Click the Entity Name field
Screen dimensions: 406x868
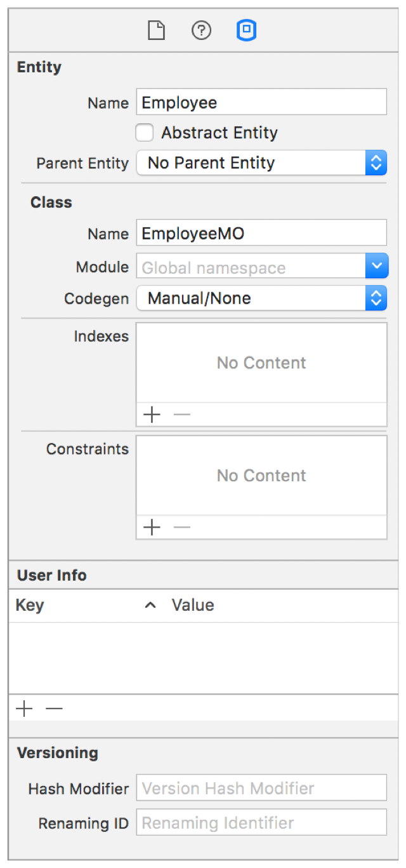click(261, 102)
